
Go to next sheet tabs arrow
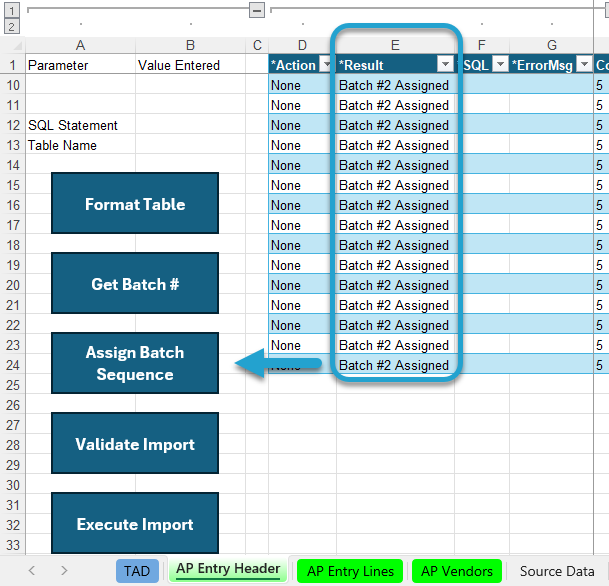[x=64, y=570]
